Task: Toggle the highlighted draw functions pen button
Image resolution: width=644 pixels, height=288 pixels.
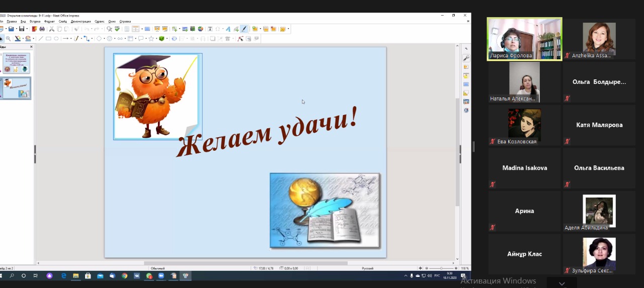Action: click(244, 29)
